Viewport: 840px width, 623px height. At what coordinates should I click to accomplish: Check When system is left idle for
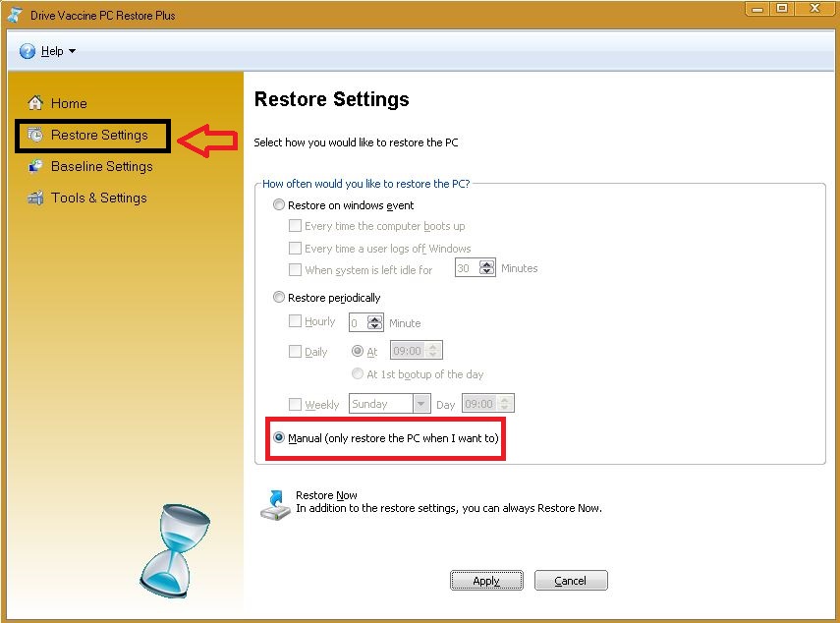tap(295, 269)
